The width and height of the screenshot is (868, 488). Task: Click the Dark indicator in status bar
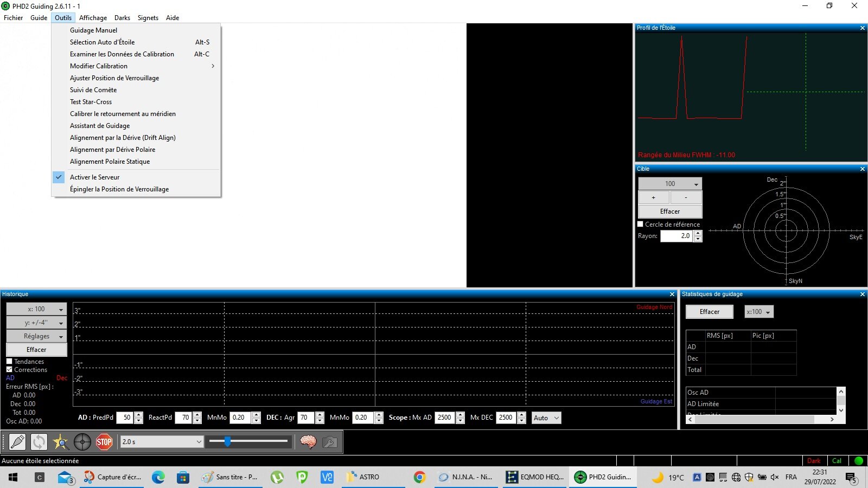click(x=814, y=461)
